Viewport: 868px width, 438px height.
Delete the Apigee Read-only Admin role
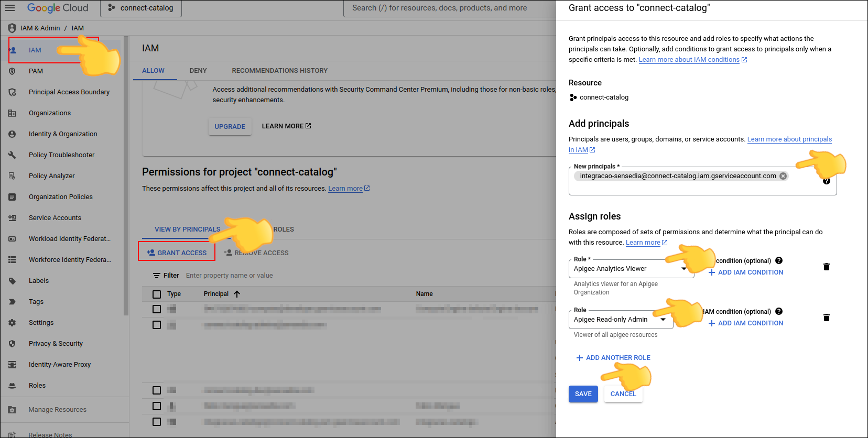click(826, 317)
